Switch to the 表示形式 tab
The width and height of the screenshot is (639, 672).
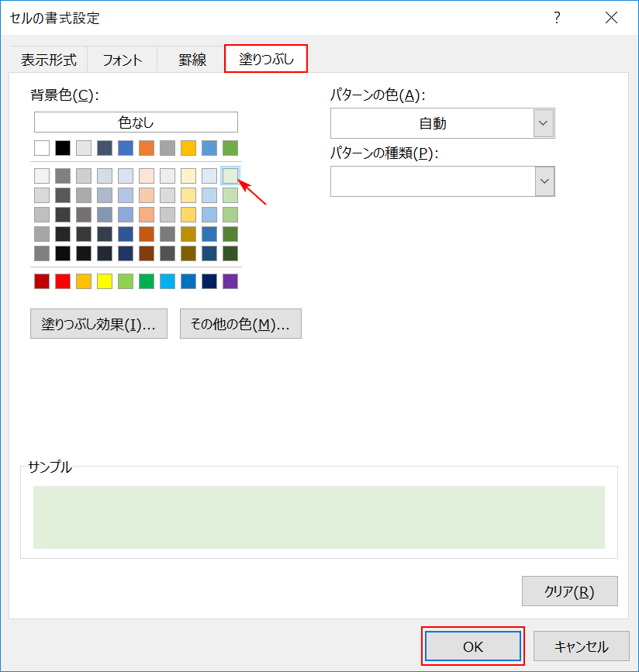coord(48,58)
